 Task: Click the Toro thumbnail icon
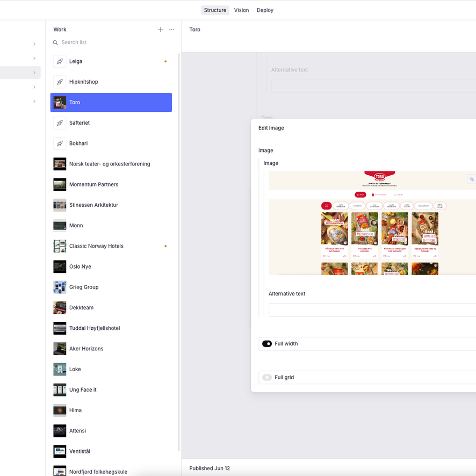[x=60, y=102]
